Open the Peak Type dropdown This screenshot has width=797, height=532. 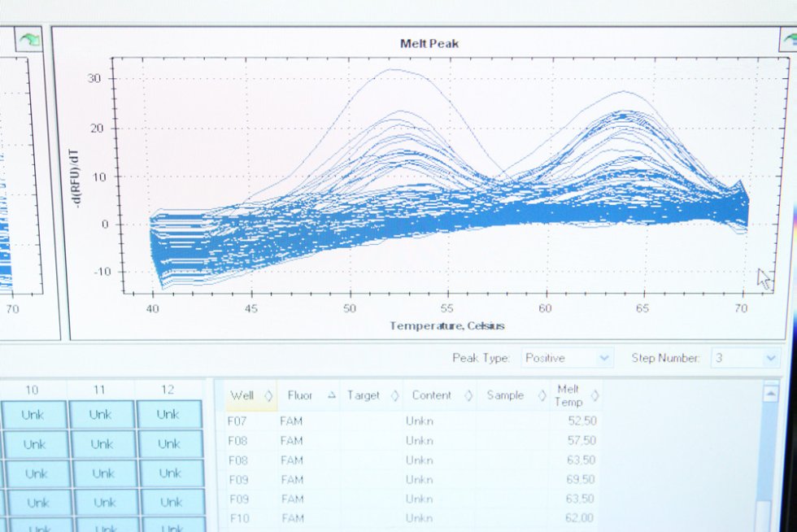click(x=568, y=358)
